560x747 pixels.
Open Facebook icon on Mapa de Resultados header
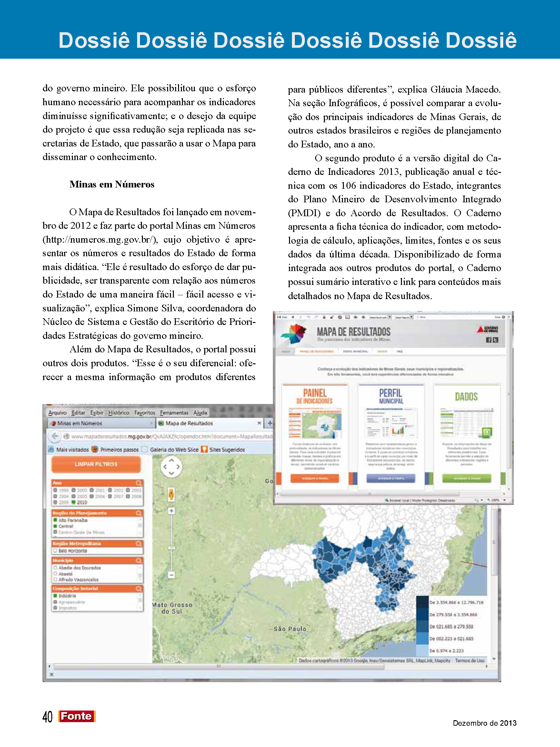coord(488,340)
